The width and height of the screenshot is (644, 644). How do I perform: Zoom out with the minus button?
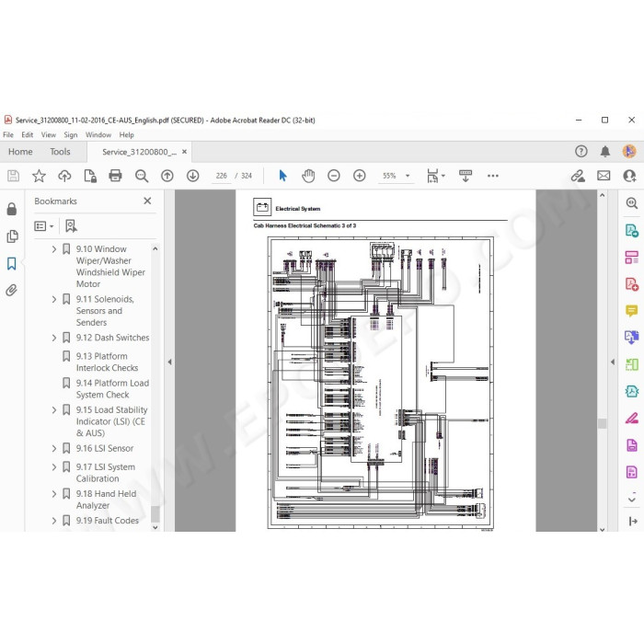tap(333, 176)
